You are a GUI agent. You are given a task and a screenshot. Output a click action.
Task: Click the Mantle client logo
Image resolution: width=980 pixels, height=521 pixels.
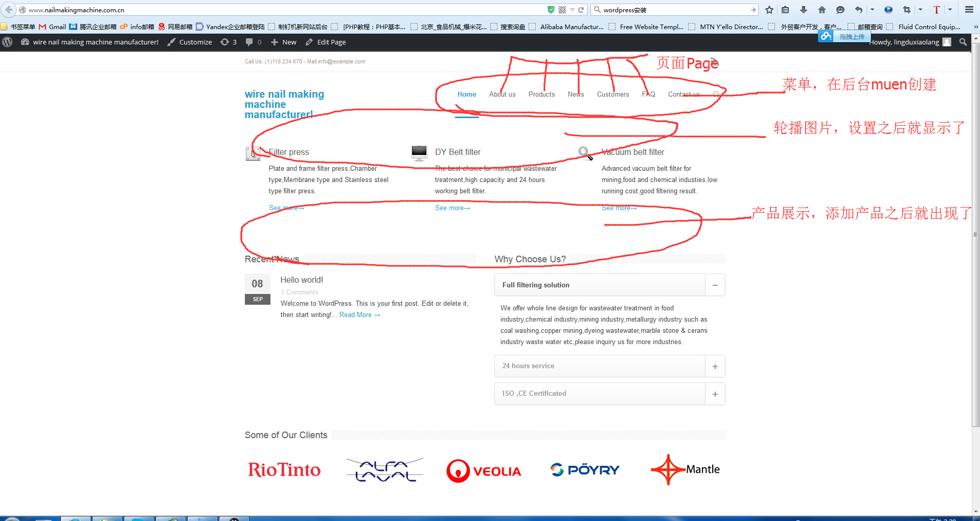pyautogui.click(x=685, y=469)
